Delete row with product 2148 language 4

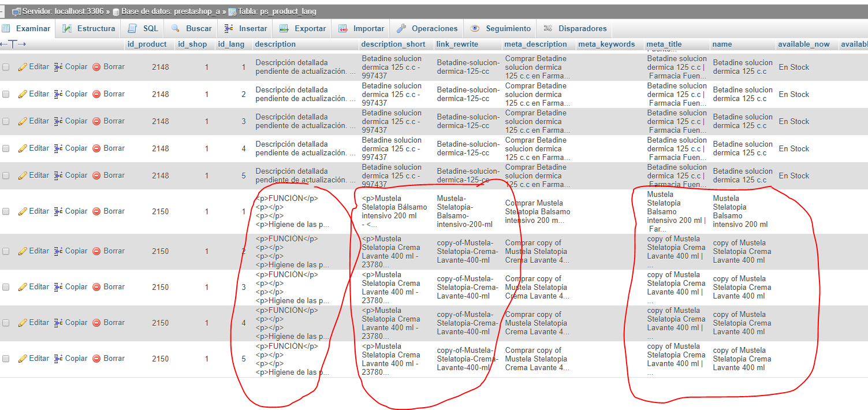109,148
